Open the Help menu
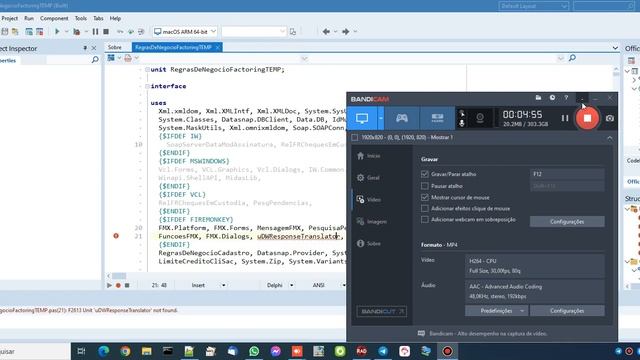Screen dimensions: 640x360 click(x=115, y=18)
